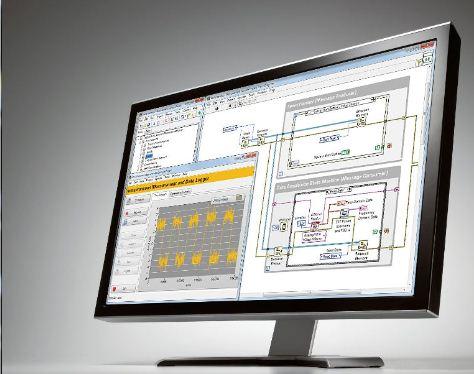Click green loop condition terminal in lower loop
Screen dimensions: 474x374
click(x=375, y=231)
